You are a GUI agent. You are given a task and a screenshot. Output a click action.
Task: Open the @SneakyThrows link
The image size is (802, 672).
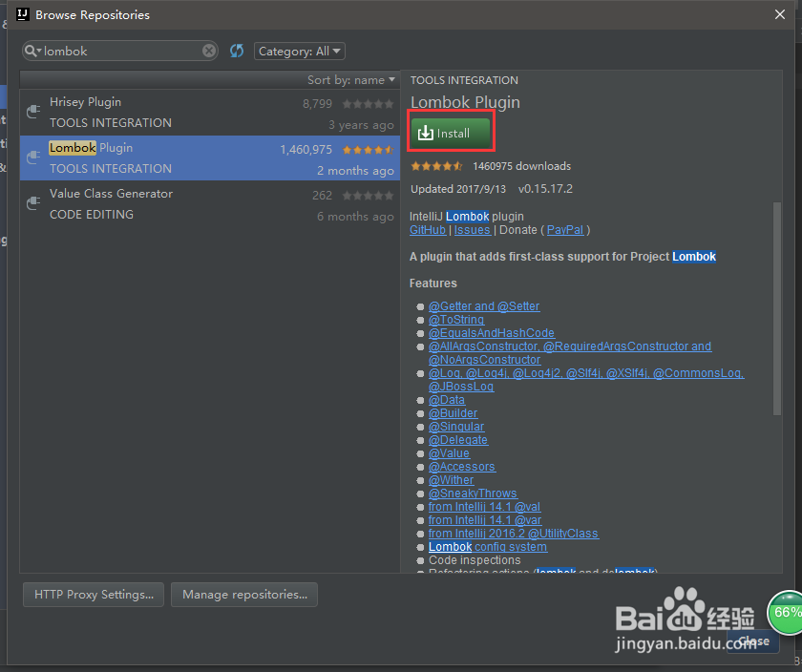473,493
